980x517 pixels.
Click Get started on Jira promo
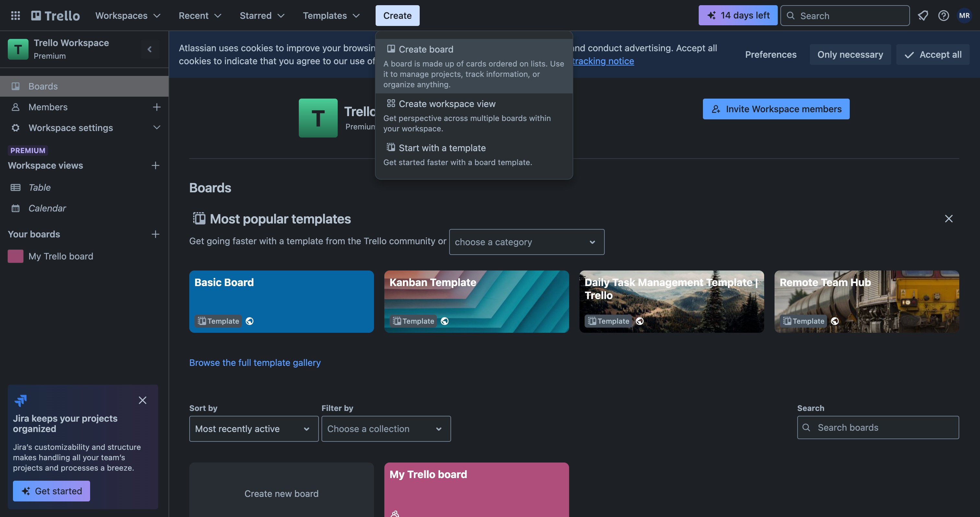coord(51,491)
